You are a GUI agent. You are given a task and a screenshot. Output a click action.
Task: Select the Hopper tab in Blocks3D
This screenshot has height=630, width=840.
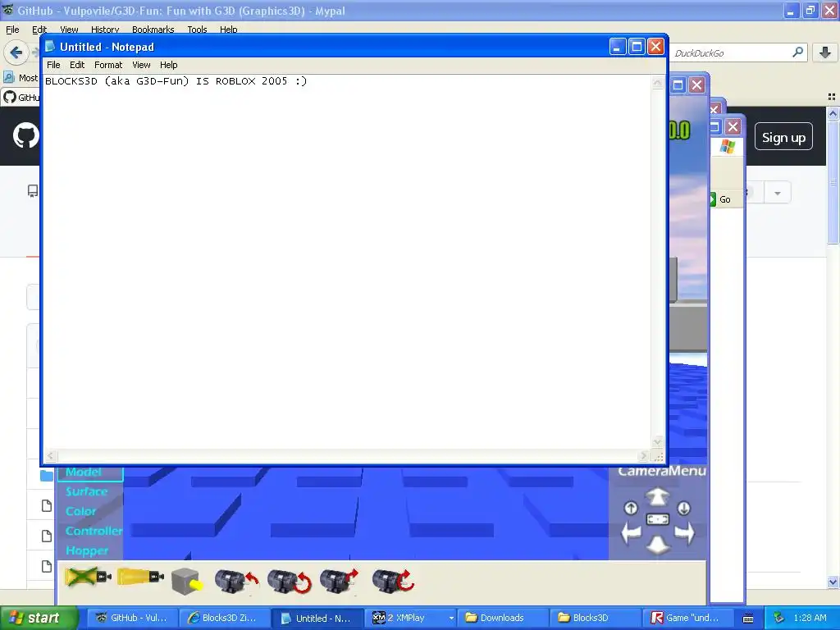click(87, 550)
